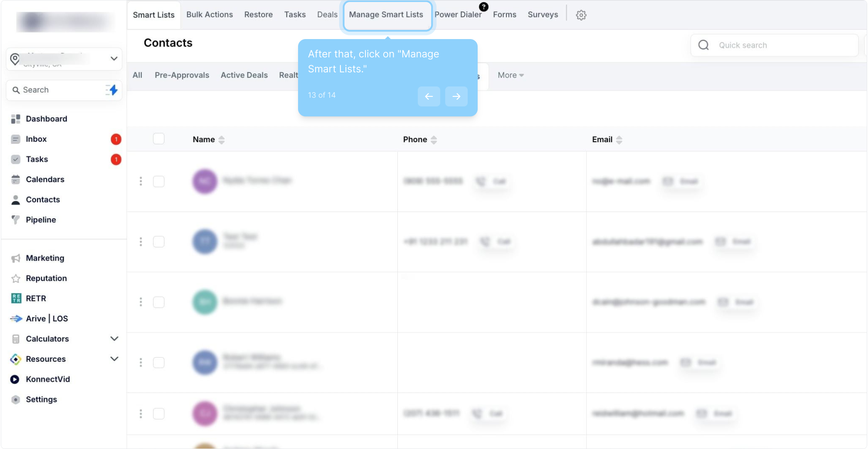Click the lightning bolt quick-action icon
The width and height of the screenshot is (868, 449).
112,90
